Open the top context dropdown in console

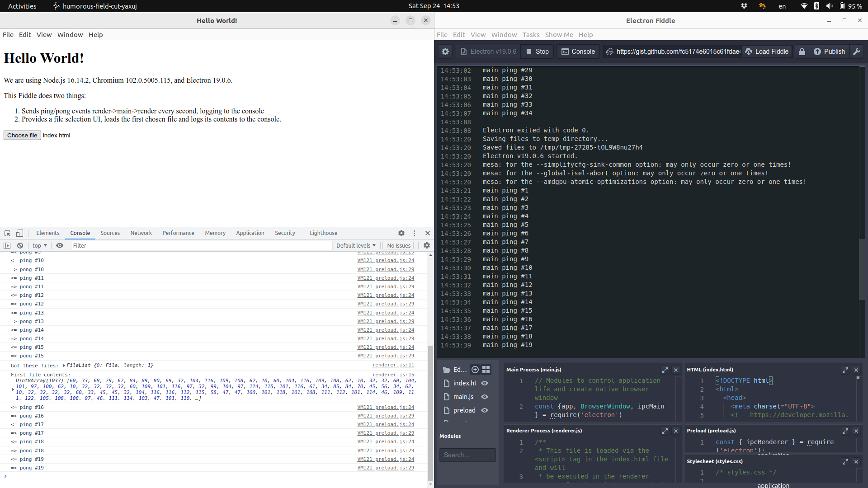(40, 246)
